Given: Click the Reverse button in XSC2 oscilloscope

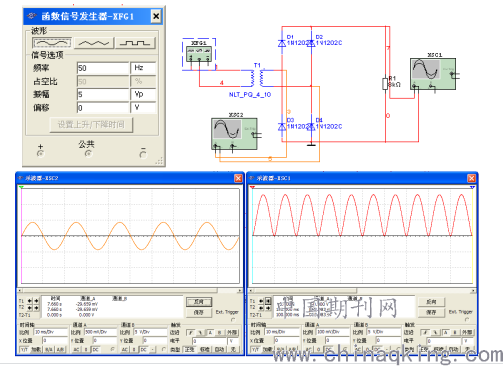Looking at the screenshot, I should pos(199,302).
